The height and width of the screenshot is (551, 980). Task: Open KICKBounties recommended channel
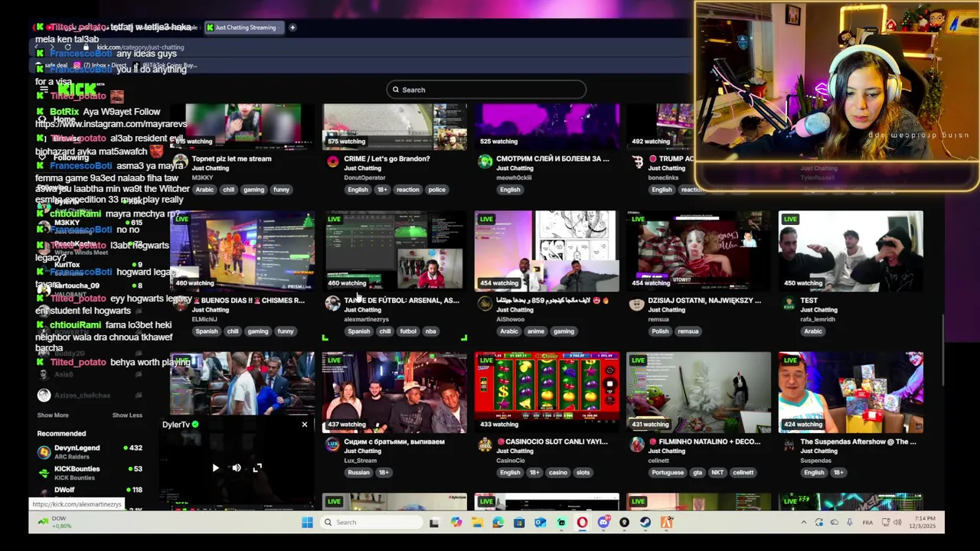[90, 472]
